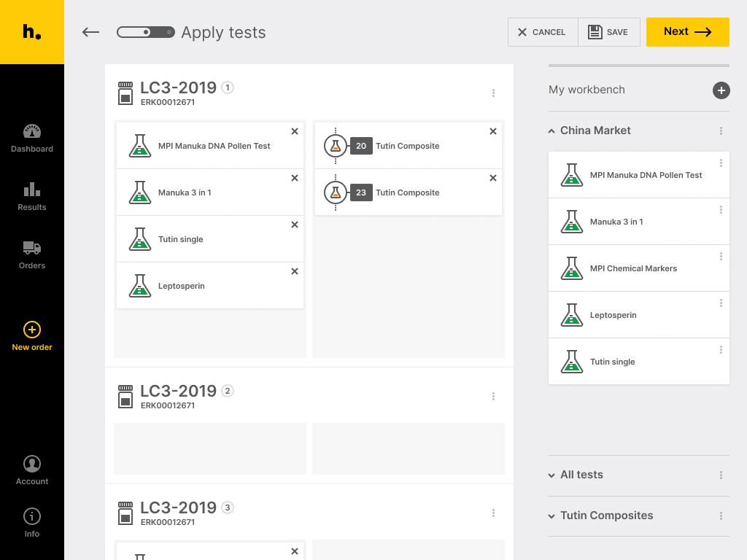Open menu for workbench MPI Chemical Markers
This screenshot has height=560, width=747.
721,257
